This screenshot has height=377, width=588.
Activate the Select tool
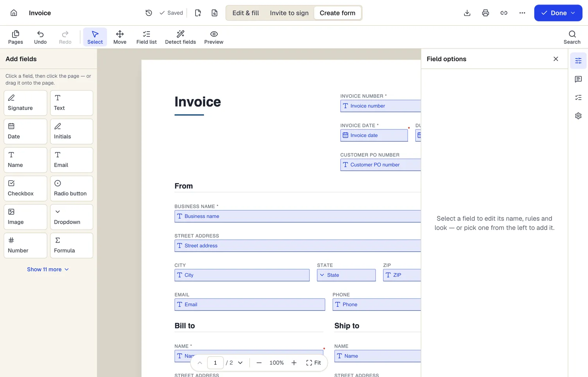coord(95,37)
